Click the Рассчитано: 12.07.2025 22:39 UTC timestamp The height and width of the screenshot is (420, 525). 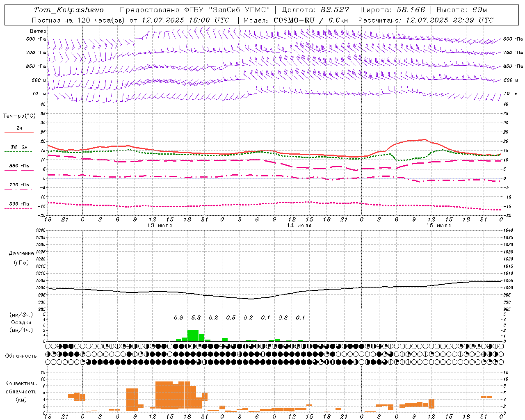426,20
